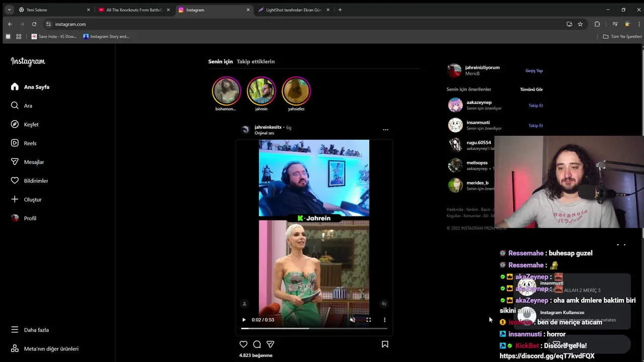Switch to the Senin için tab

[x=220, y=61]
